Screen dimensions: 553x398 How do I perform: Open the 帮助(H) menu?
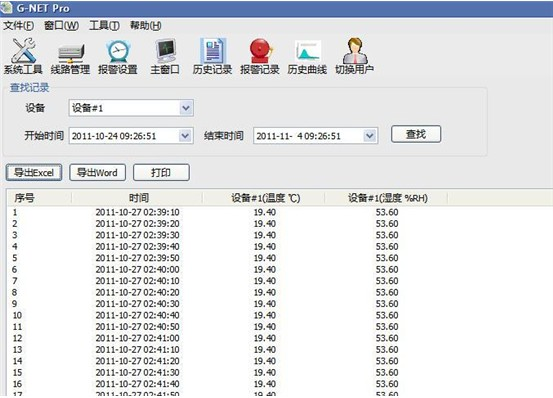(x=146, y=26)
